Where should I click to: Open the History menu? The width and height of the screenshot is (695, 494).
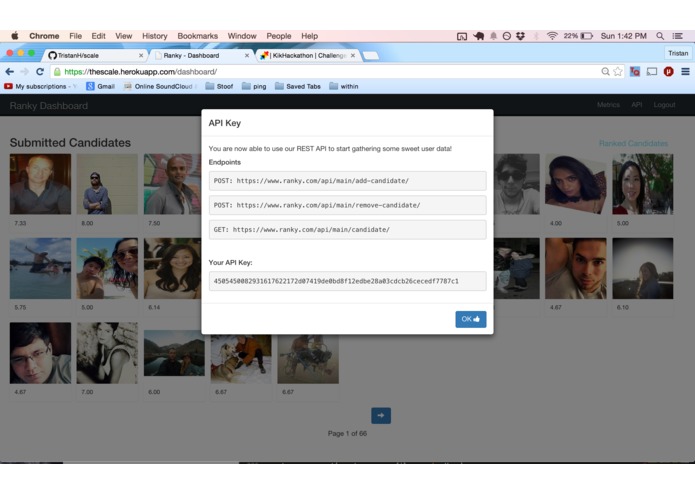click(x=155, y=36)
